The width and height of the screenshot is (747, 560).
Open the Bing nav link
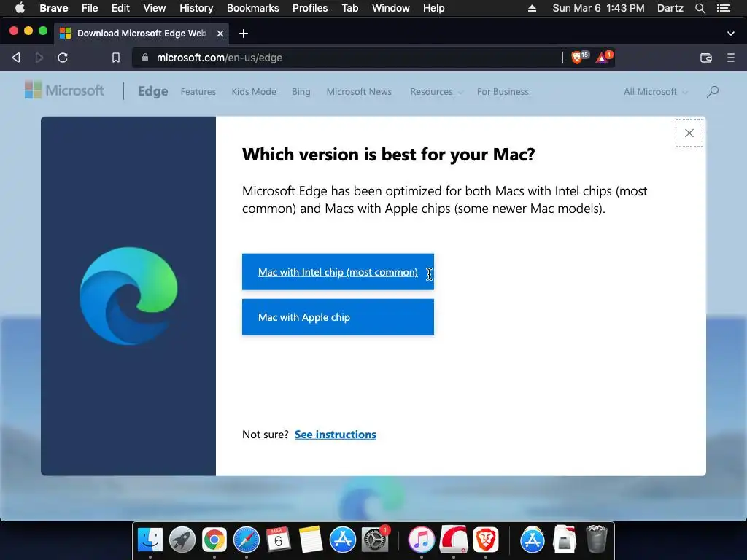(x=301, y=91)
